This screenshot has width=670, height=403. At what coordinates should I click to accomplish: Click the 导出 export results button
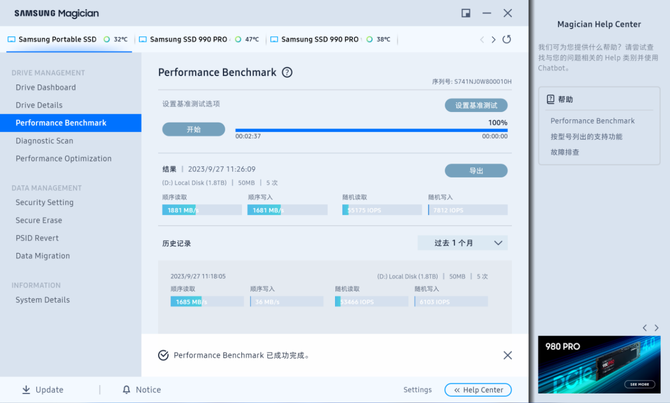pyautogui.click(x=476, y=171)
